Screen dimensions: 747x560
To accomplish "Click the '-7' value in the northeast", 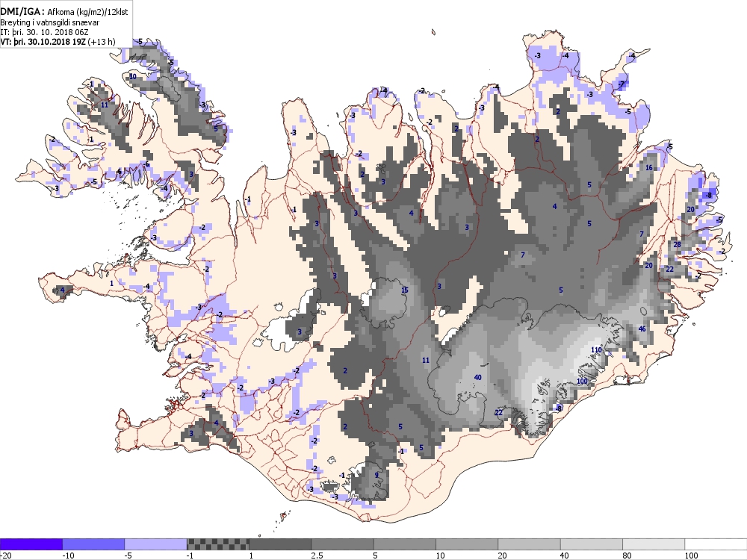I will 621,84.
